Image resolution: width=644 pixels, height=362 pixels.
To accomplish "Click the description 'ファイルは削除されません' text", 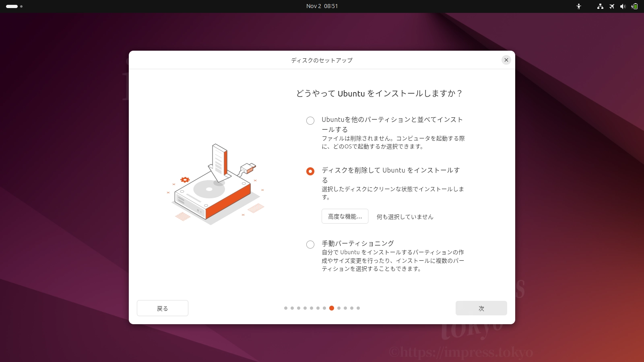I will (x=393, y=142).
